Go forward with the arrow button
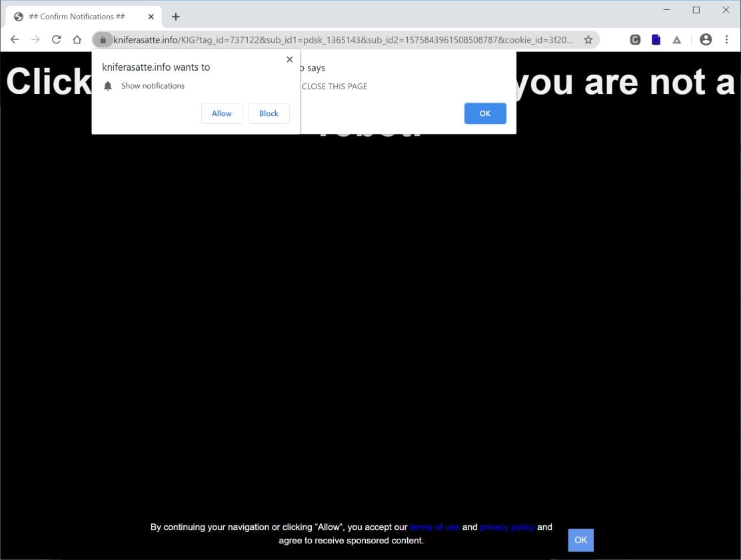Screen dimensions: 741x560 [35, 40]
